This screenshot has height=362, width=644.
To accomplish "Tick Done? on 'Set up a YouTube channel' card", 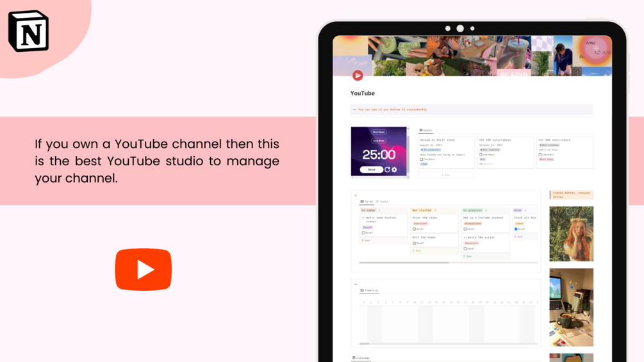I will pos(465,229).
